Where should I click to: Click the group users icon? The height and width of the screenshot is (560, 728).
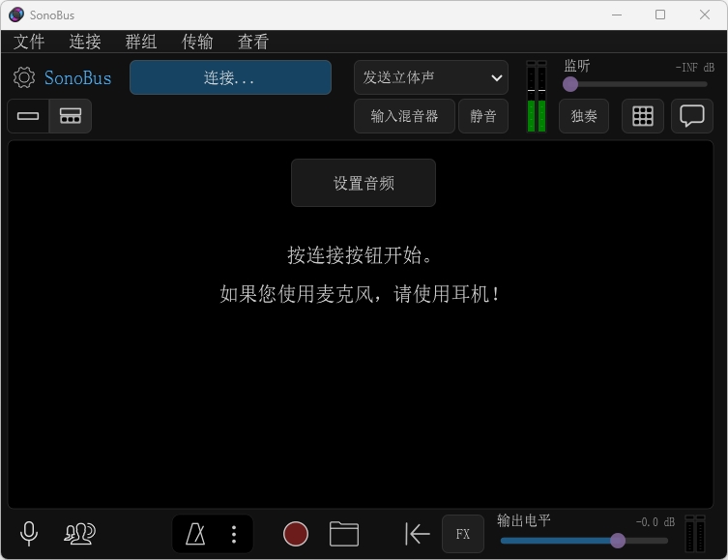79,533
